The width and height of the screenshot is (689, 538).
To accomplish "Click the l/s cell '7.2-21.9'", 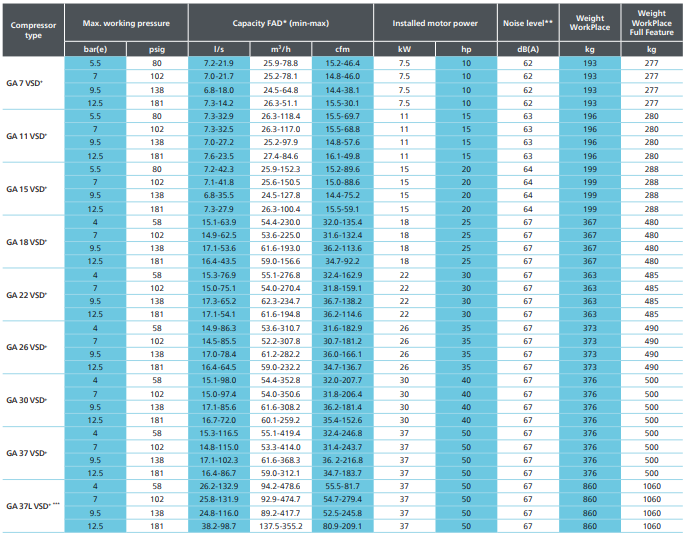I will tap(219, 63).
